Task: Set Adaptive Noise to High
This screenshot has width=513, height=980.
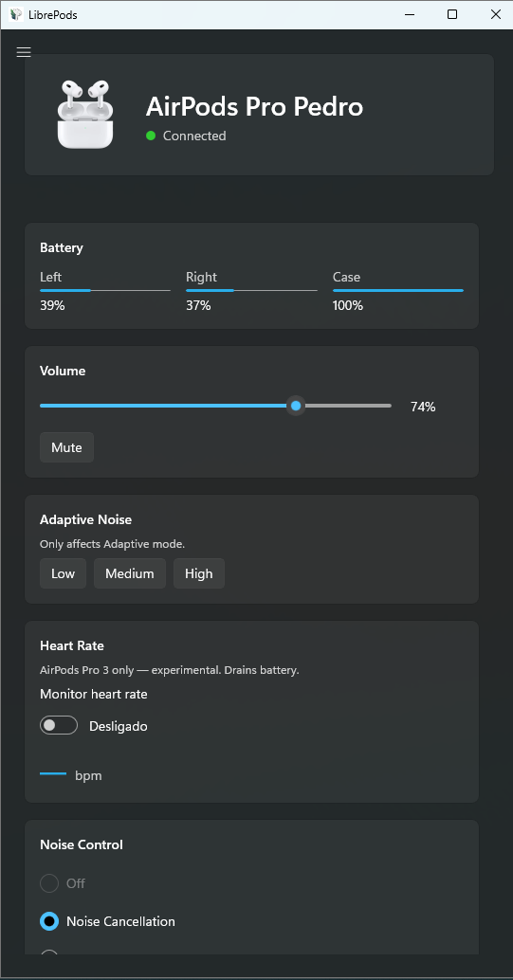Action: coord(199,573)
